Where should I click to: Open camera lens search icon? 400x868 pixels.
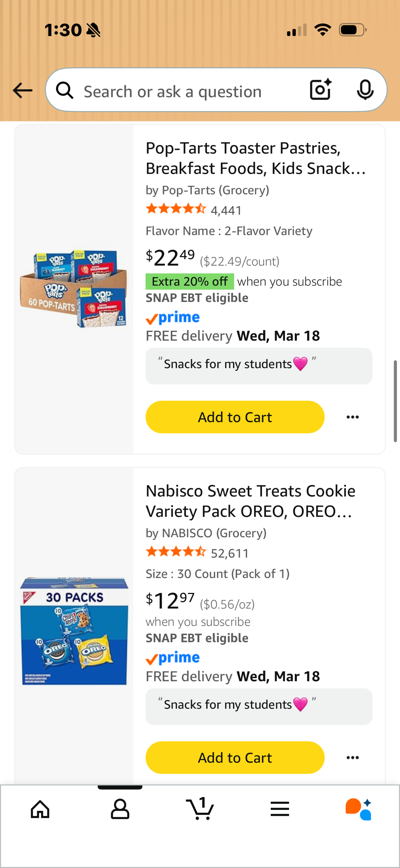pos(321,90)
